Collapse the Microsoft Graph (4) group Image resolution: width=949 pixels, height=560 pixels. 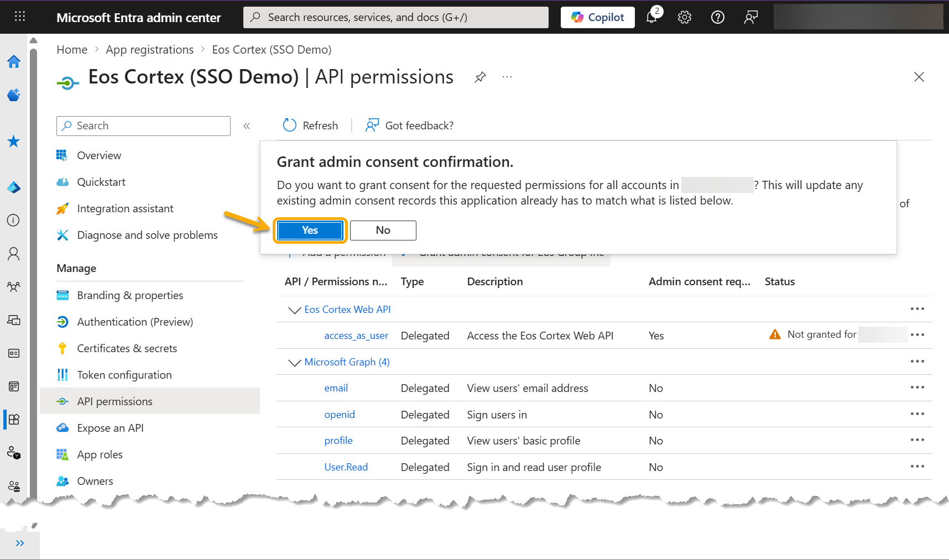294,363
